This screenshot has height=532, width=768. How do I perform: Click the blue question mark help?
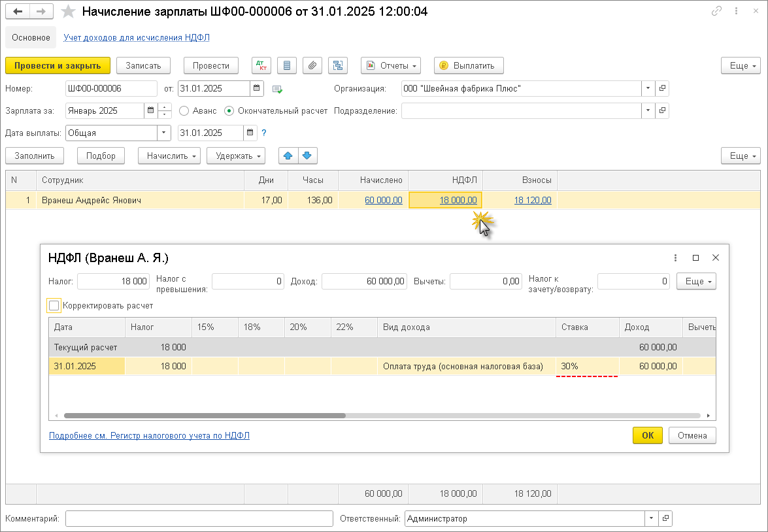point(263,133)
